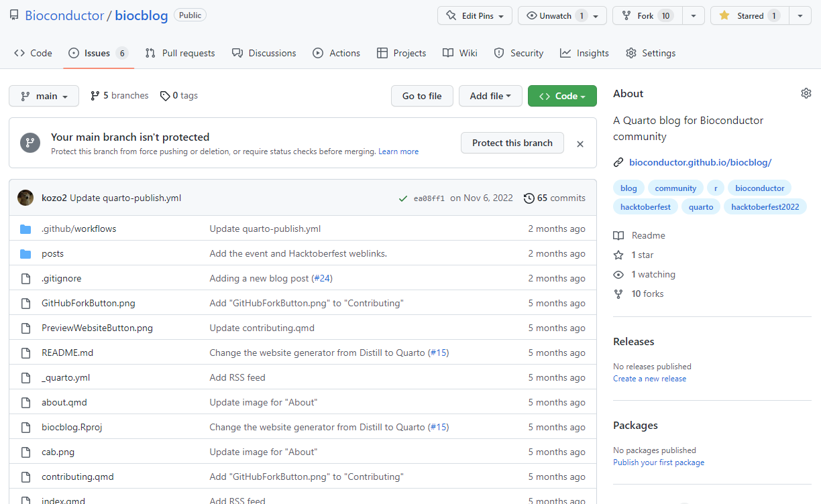Click the Protect this branch button

coord(512,143)
